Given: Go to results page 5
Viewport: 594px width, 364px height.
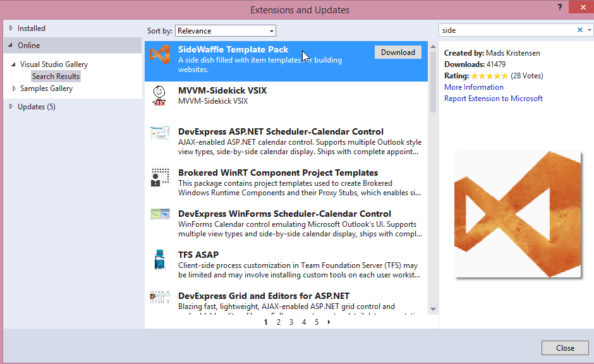Looking at the screenshot, I should pyautogui.click(x=317, y=322).
